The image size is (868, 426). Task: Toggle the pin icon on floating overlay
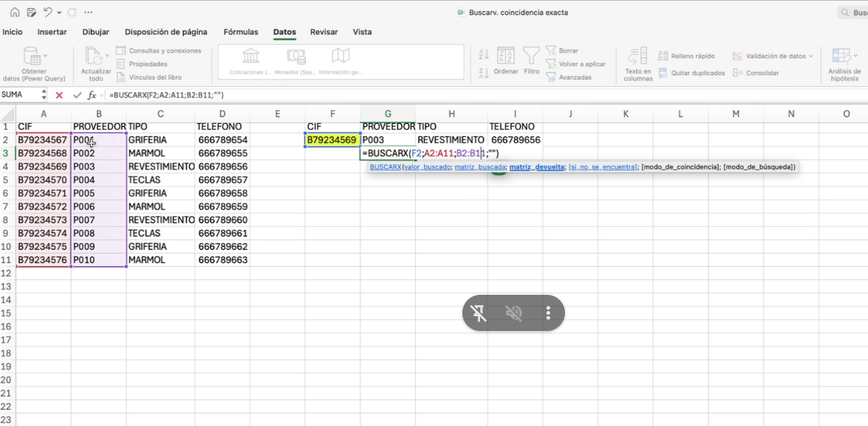(479, 313)
